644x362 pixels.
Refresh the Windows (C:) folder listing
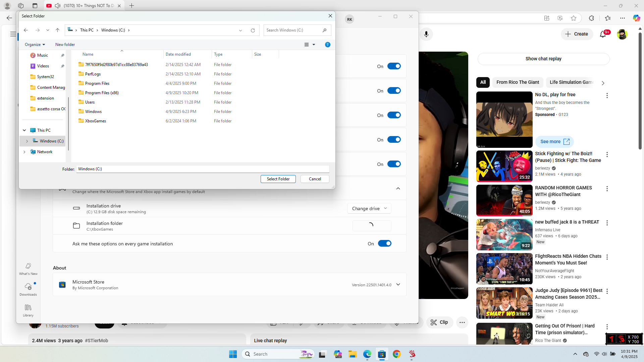[x=253, y=30]
